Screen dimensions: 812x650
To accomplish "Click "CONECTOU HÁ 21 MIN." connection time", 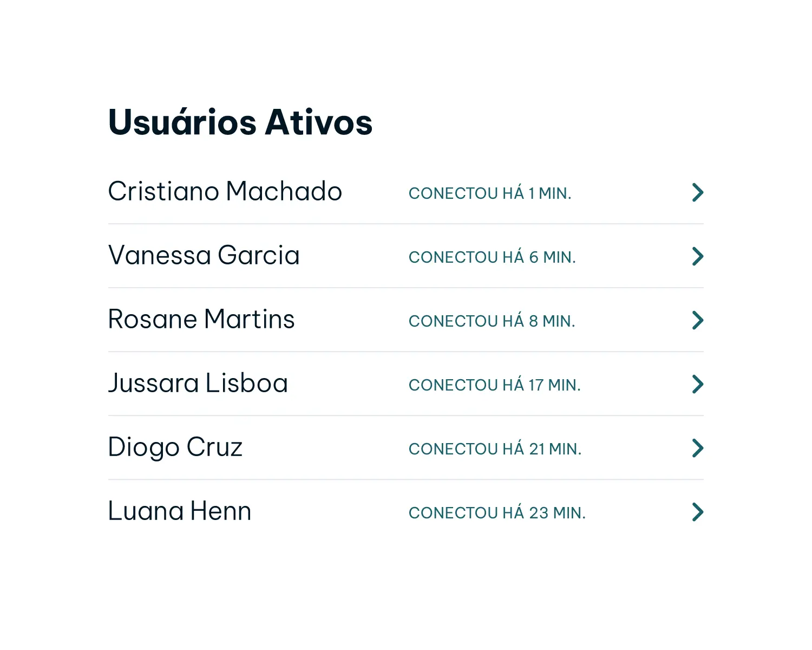I will click(495, 449).
